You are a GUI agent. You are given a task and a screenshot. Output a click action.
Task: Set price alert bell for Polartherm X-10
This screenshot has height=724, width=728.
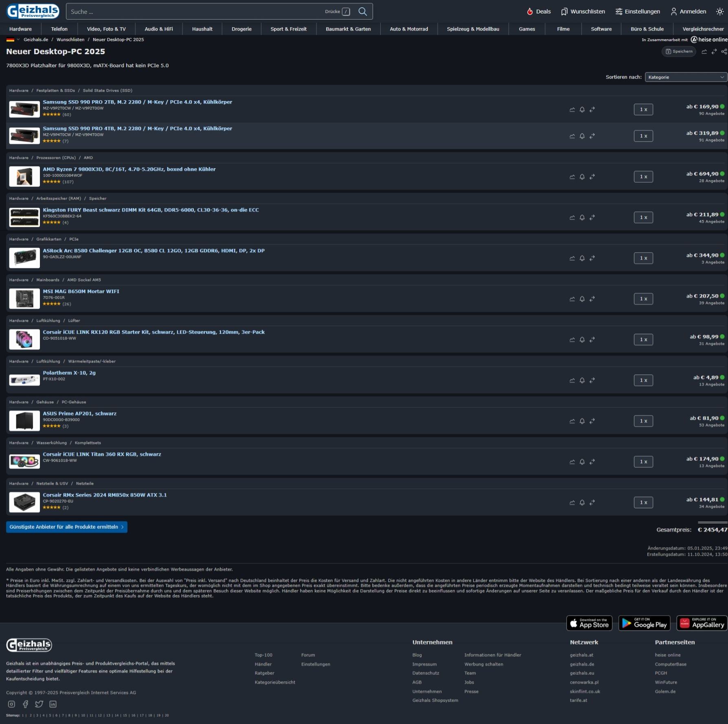click(x=582, y=381)
